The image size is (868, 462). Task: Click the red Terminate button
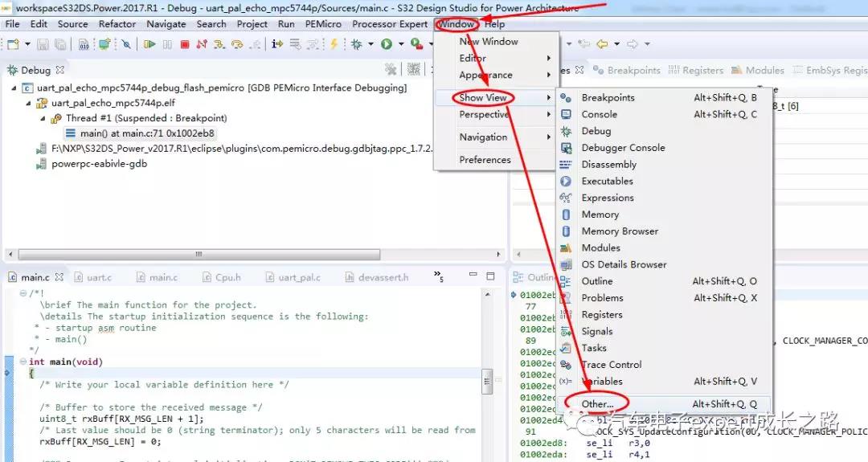pos(184,44)
